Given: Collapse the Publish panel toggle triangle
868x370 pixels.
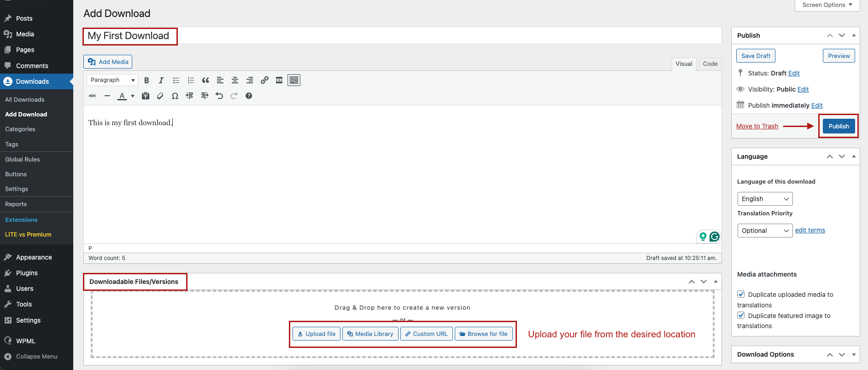Looking at the screenshot, I should [x=854, y=35].
